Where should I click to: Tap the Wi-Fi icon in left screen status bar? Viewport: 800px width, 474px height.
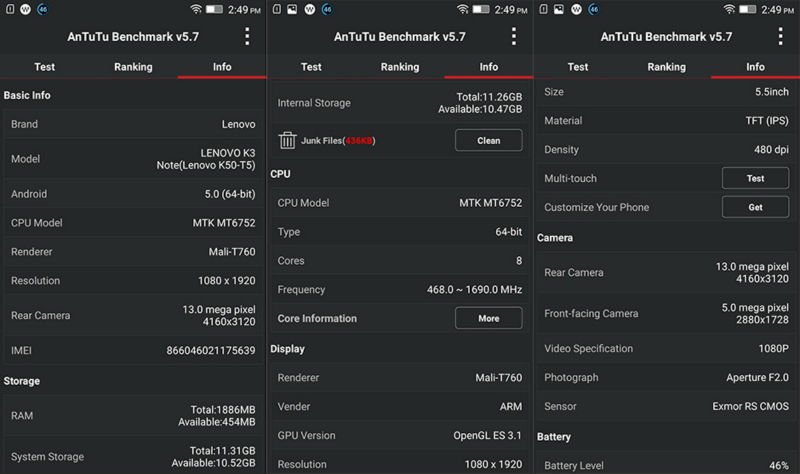[x=196, y=9]
